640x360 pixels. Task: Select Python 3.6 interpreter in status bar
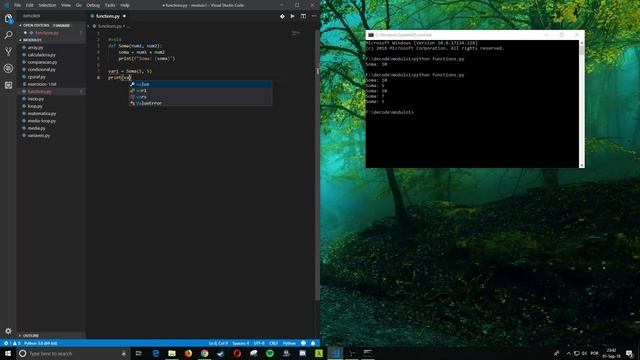(x=40, y=343)
